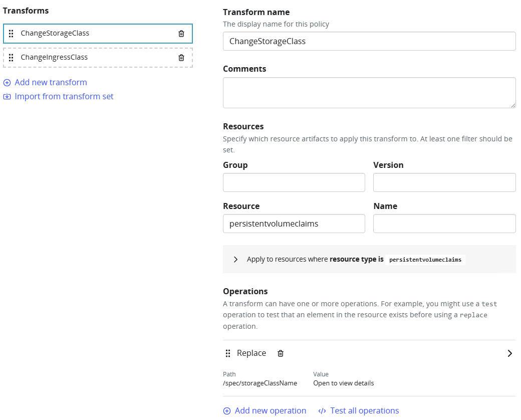This screenshot has width=521, height=420.
Task: Focus the Version input field
Action: 444,183
